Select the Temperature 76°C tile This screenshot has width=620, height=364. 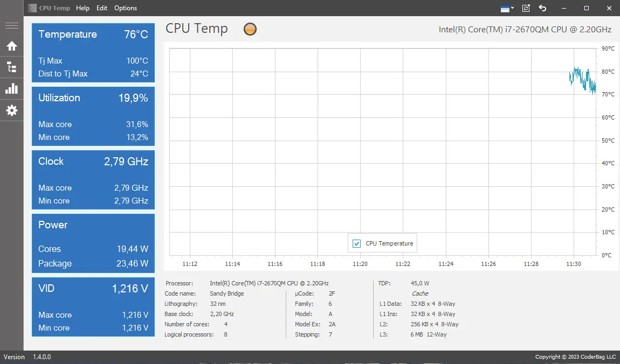93,53
